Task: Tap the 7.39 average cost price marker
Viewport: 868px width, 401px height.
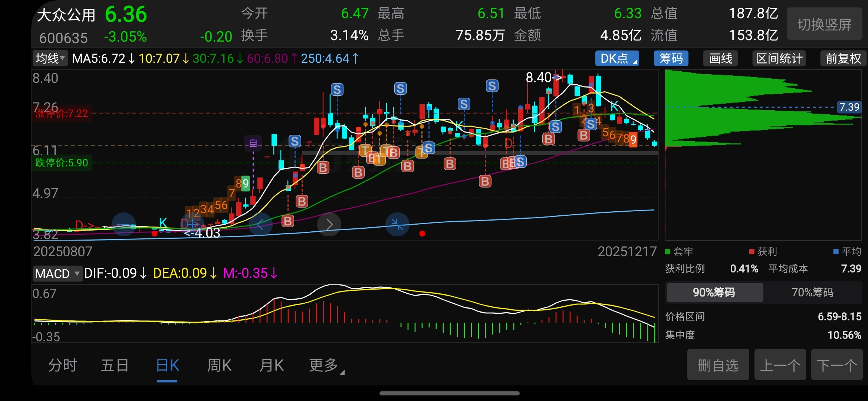Action: 849,107
